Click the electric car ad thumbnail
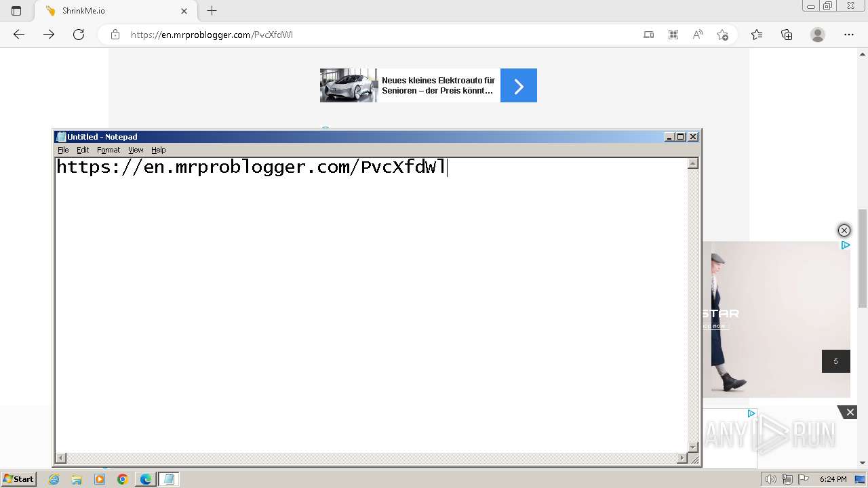The image size is (868, 488). pos(349,85)
